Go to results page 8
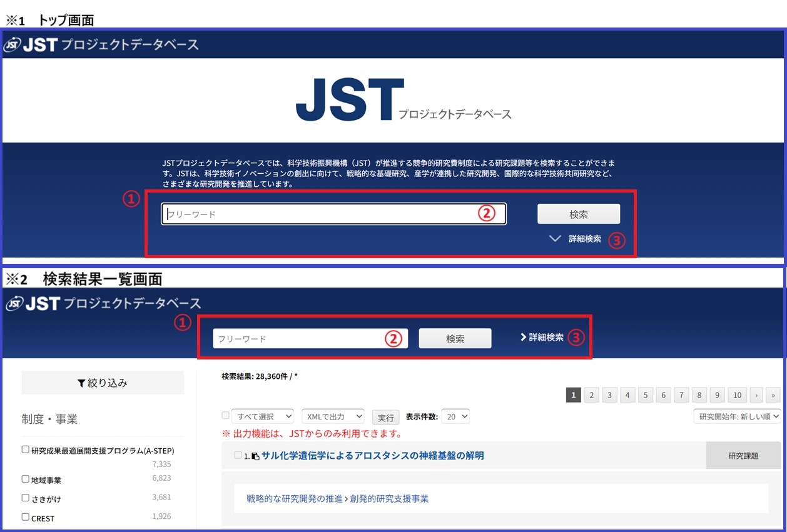This screenshot has height=532, width=787. [701, 395]
